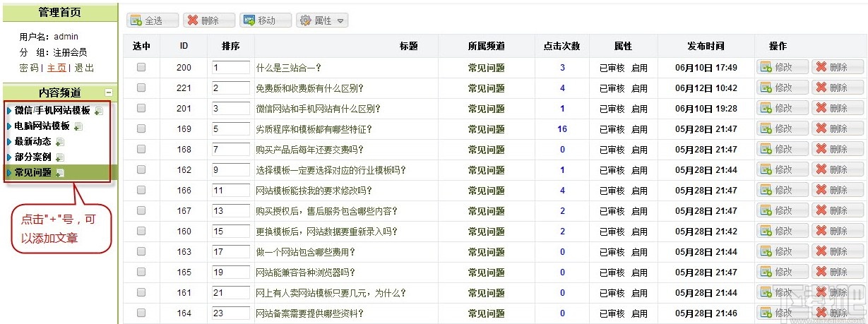Check the checkbox for article ID 221

point(141,88)
